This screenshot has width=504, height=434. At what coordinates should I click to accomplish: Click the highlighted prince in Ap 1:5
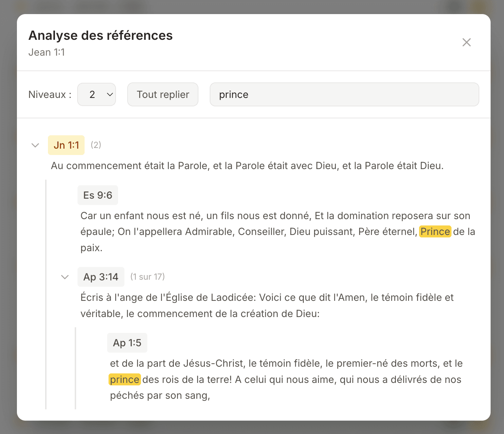coord(125,379)
